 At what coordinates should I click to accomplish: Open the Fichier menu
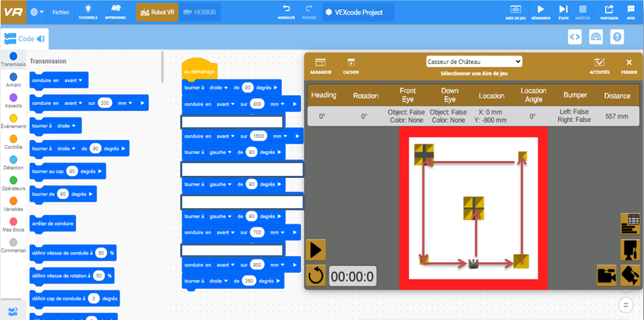point(61,13)
